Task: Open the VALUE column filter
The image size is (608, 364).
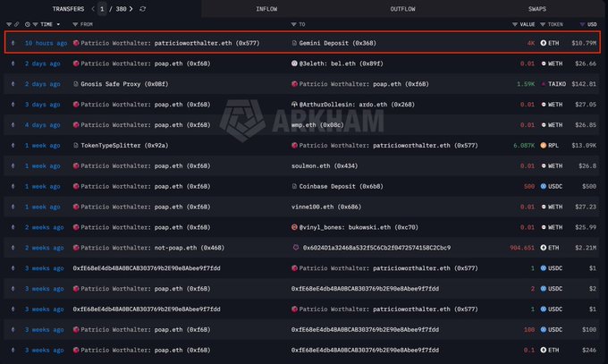Action: 515,24
